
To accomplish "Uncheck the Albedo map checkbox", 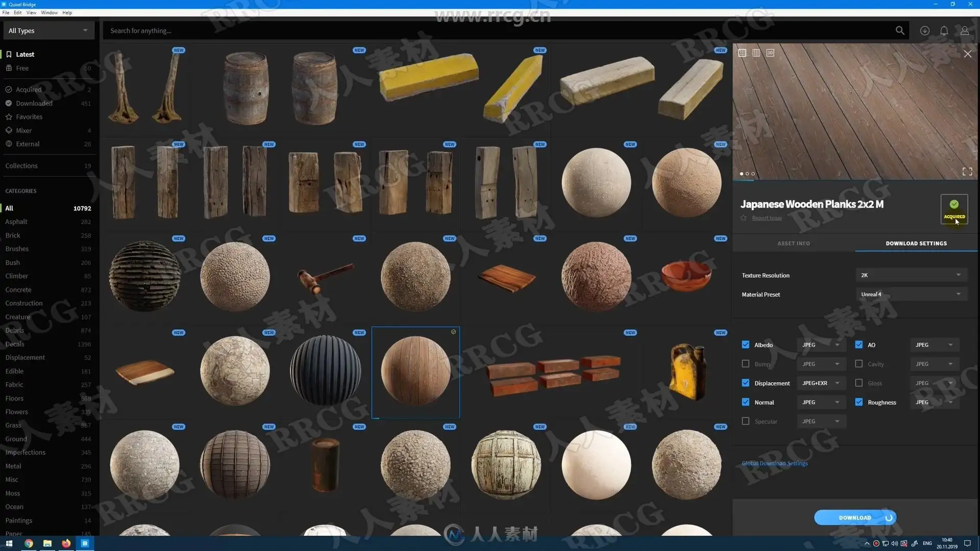I will pos(745,345).
